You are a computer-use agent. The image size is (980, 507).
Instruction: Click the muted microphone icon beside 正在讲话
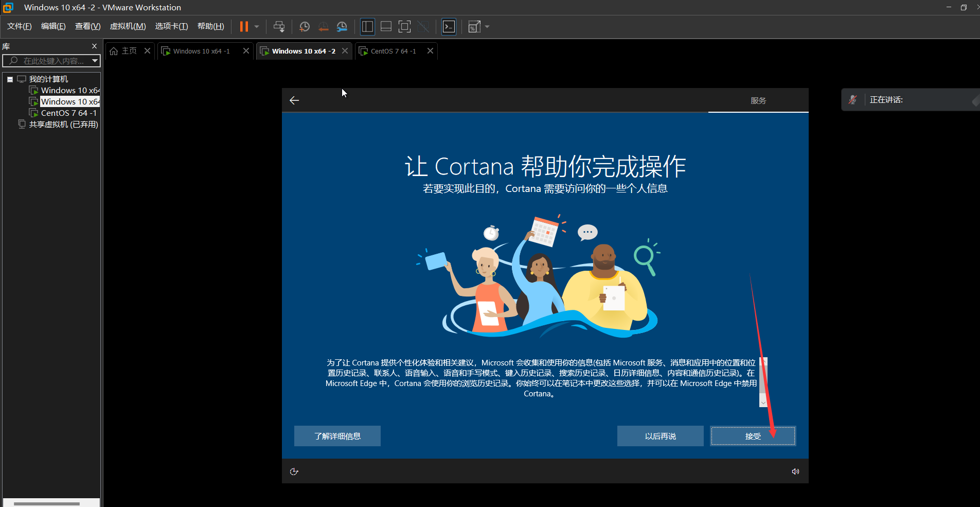[x=853, y=100]
